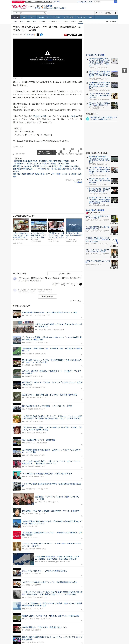Viewport: 129px width, 644px height.
Task: Click the なるほど reaction icon on first comment
Action: tap(63, 284)
